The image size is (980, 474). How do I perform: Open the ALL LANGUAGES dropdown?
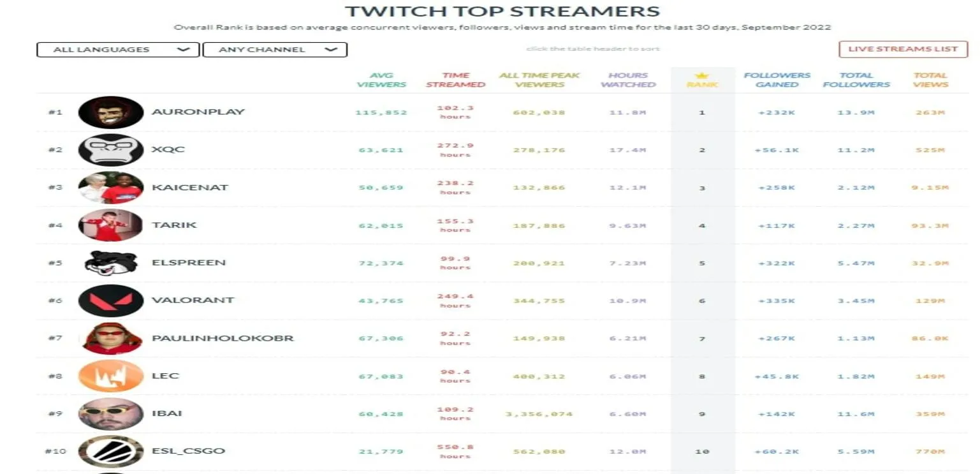[117, 49]
